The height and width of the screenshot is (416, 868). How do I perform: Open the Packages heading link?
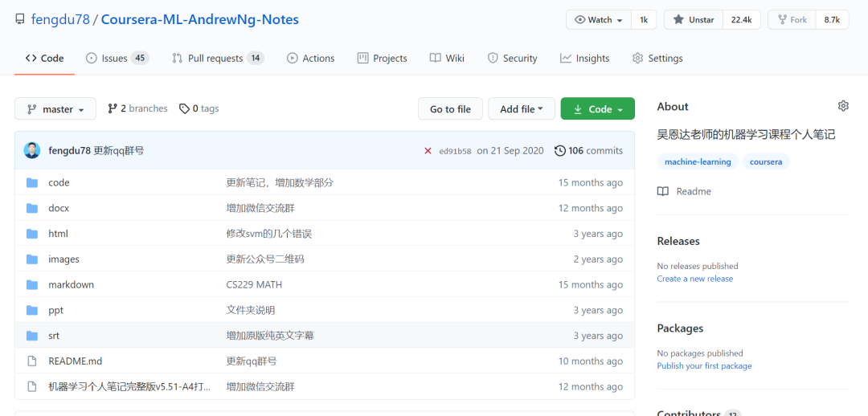680,328
